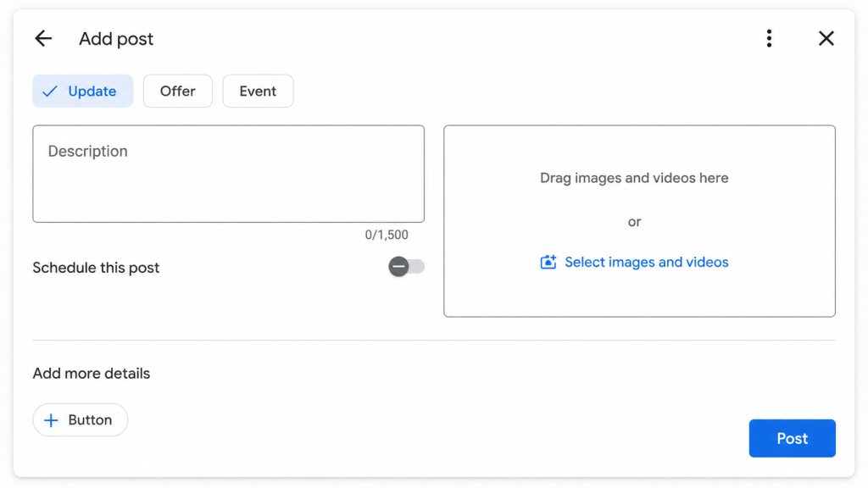This screenshot has height=488, width=868.
Task: Switch to the Offer post type
Action: [178, 91]
